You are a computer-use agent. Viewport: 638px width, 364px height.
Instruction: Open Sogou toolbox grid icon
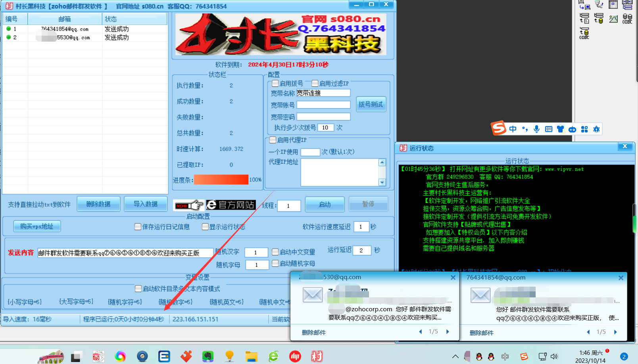[584, 129]
